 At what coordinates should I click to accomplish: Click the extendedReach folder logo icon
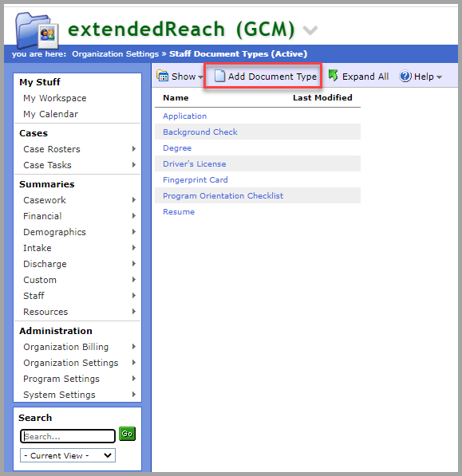point(37,30)
